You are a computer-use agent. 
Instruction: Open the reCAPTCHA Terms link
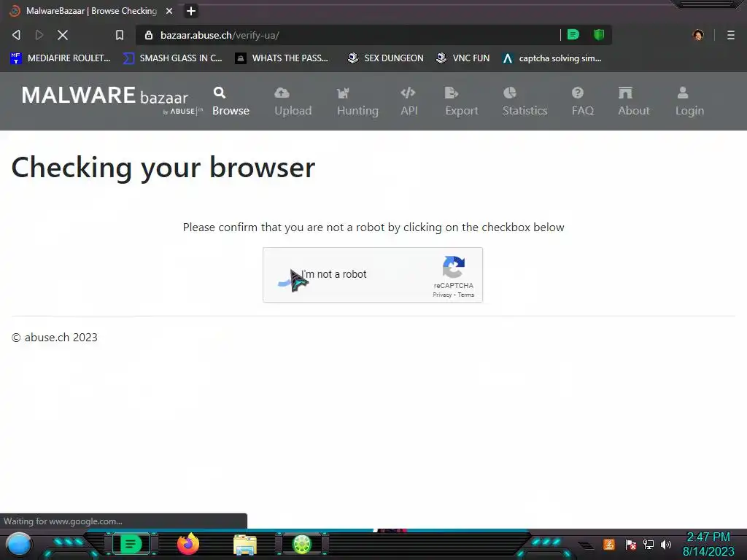[x=466, y=295]
